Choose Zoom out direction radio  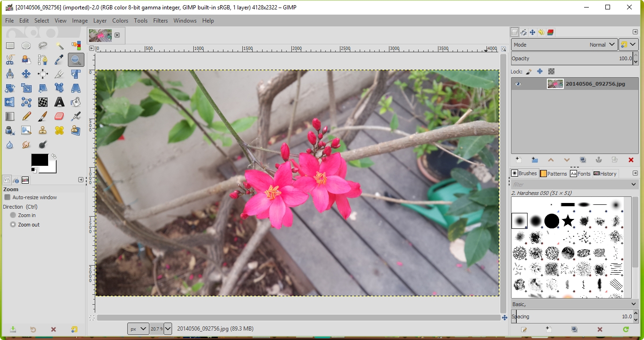click(13, 225)
